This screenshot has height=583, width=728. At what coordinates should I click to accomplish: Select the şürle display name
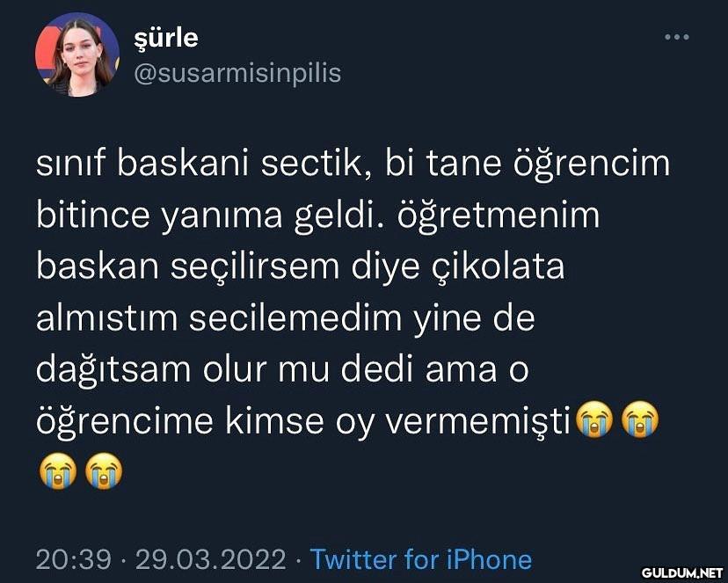coord(166,39)
